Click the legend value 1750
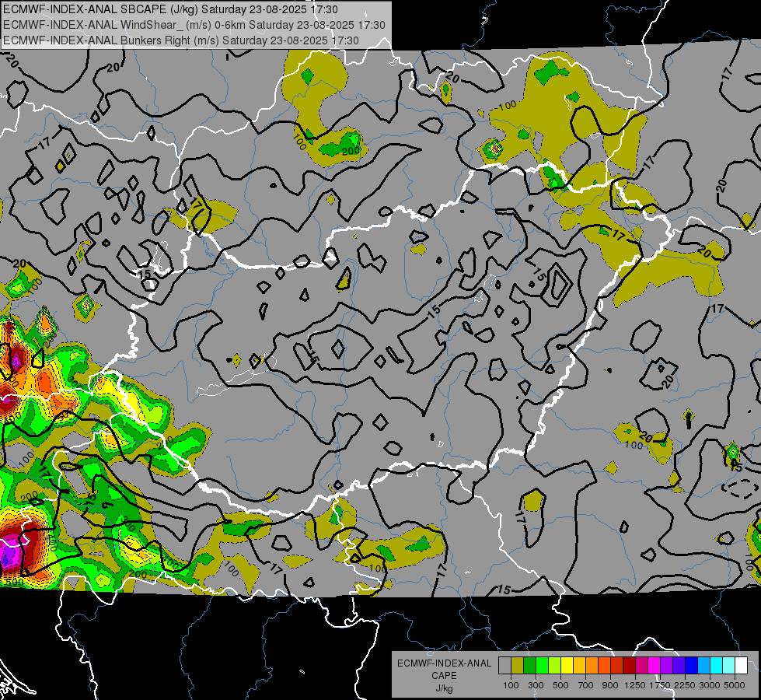Image resolution: width=761 pixels, height=700 pixels. tap(660, 685)
